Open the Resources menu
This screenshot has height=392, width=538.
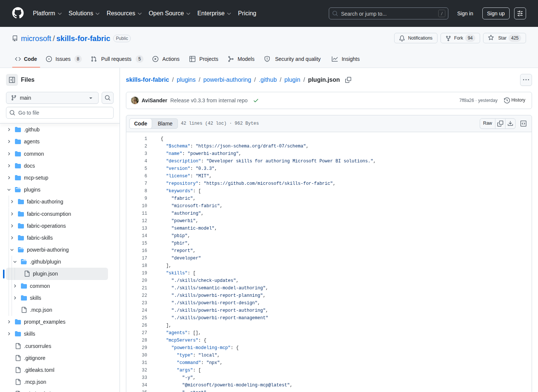[x=124, y=13]
